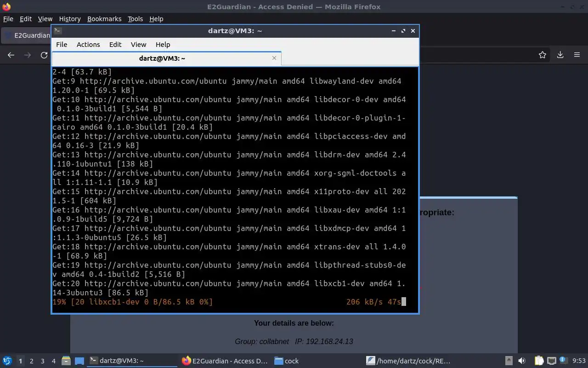Reload the Firefox page

(x=44, y=55)
